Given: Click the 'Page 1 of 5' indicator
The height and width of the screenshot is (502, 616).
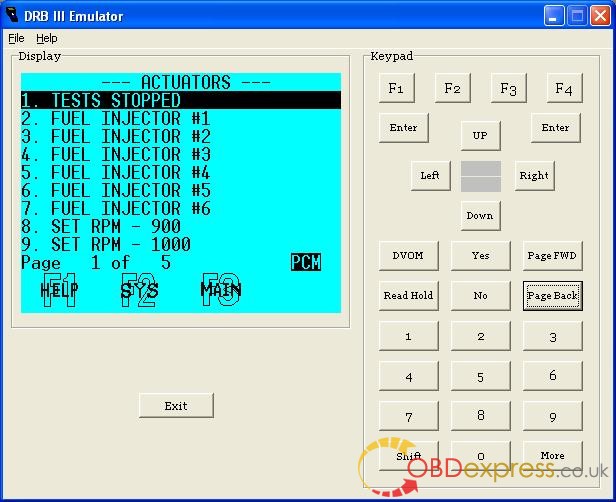Looking at the screenshot, I should point(96,263).
